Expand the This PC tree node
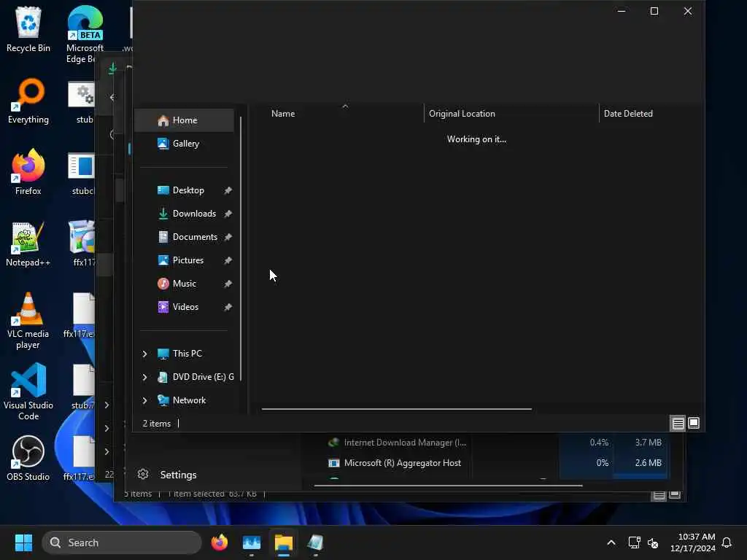This screenshot has height=560, width=747. [145, 354]
